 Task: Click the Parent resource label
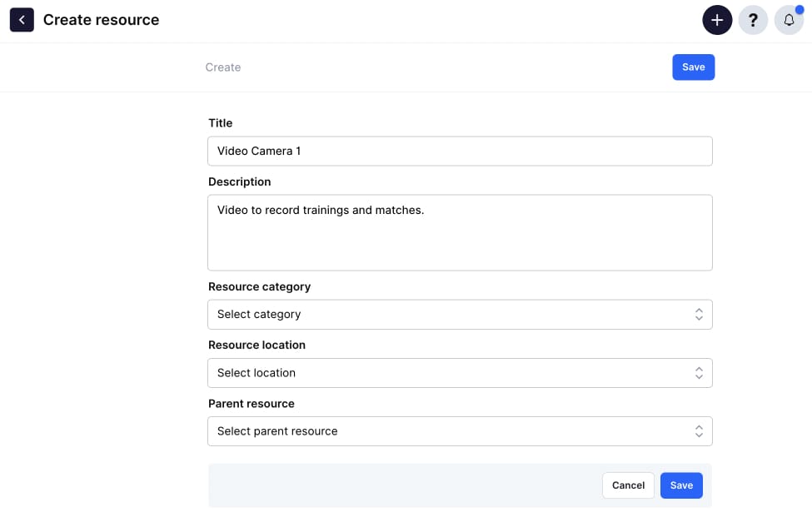click(x=252, y=404)
